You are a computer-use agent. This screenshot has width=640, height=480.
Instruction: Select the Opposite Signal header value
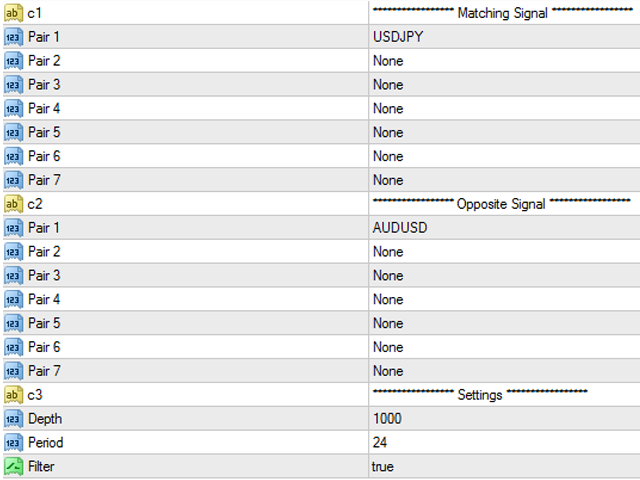(504, 204)
